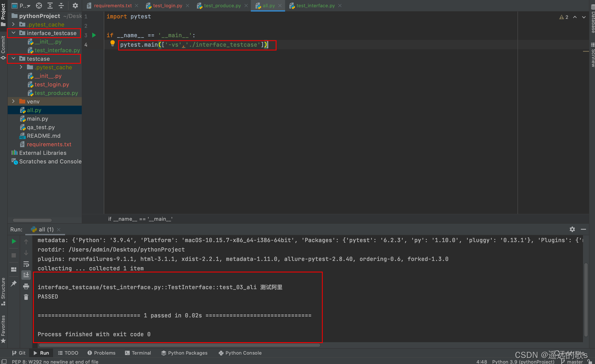Image resolution: width=595 pixels, height=364 pixels.
Task: Expand .pytest_cache inside testcase folder
Action: click(21, 67)
